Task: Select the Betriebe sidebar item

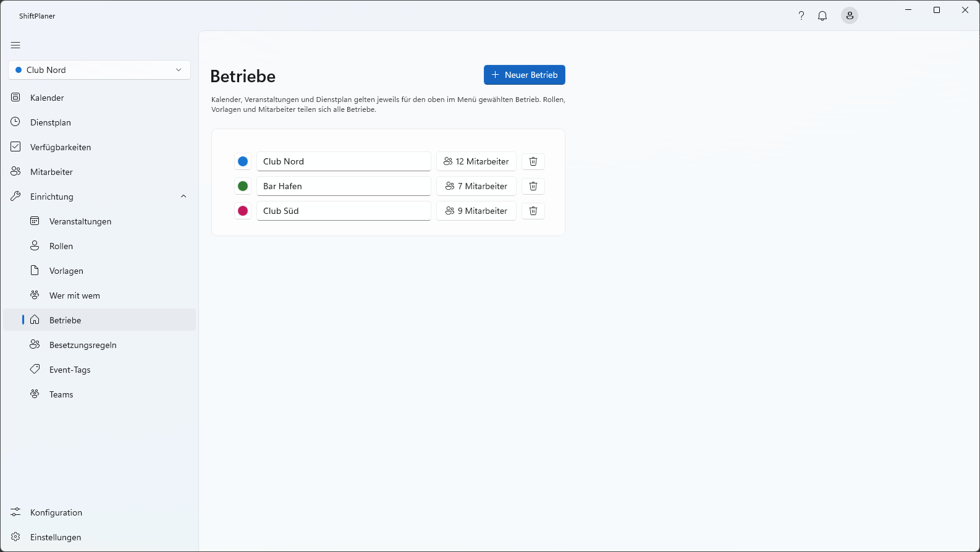Action: [x=99, y=320]
